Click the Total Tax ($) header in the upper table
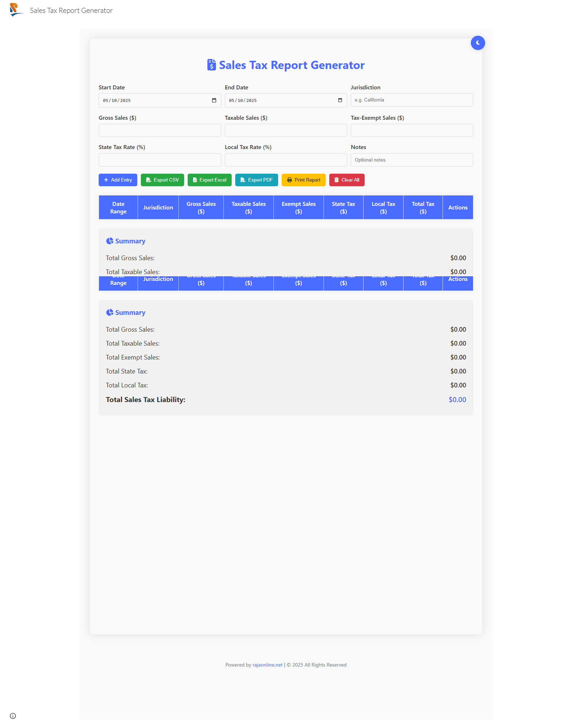This screenshot has width=572, height=728. point(423,208)
